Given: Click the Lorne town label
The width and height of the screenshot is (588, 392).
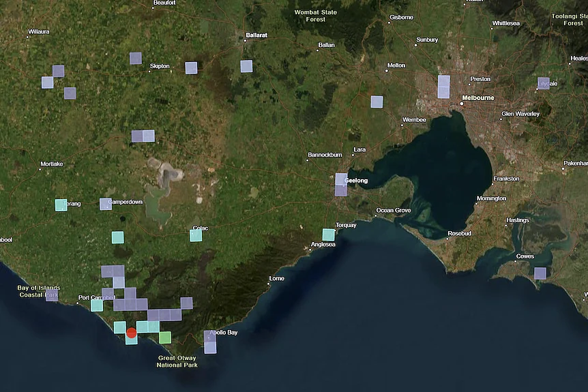Looking at the screenshot, I should click(276, 278).
